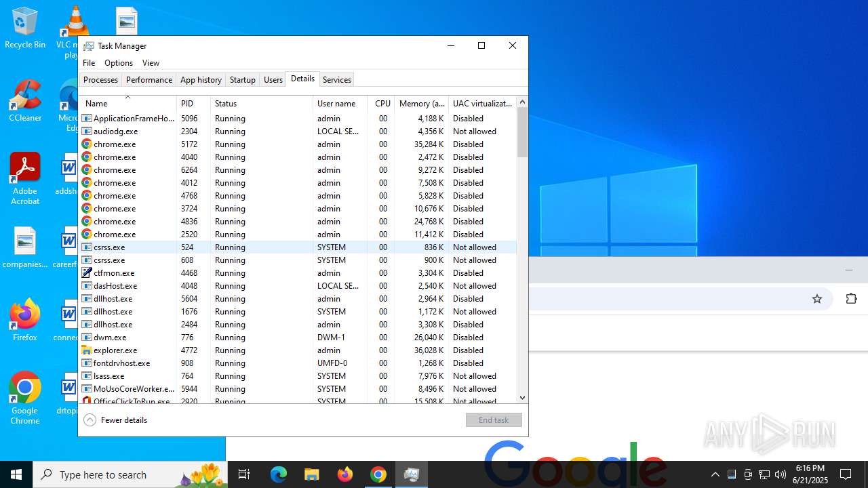Switch to the Services tab
This screenshot has width=868, height=488.
[x=337, y=80]
